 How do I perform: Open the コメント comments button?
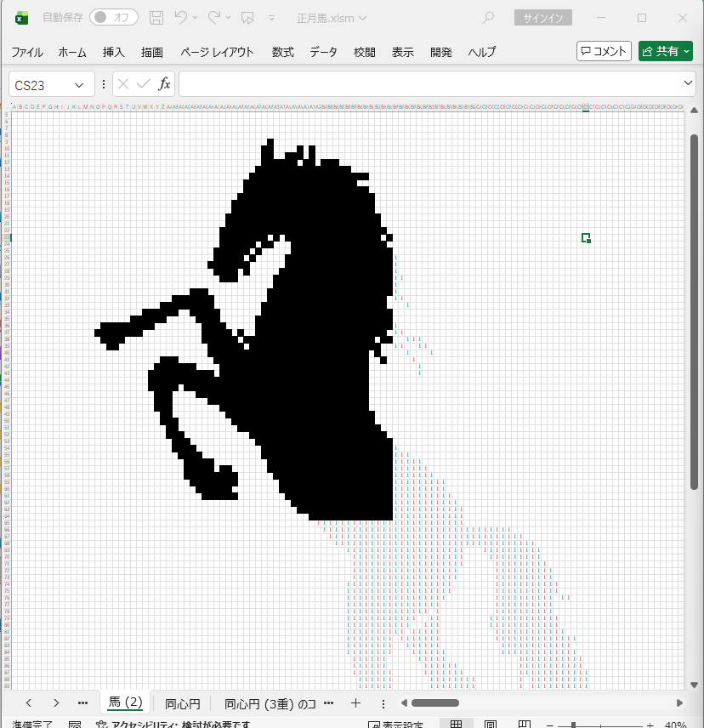pyautogui.click(x=604, y=52)
